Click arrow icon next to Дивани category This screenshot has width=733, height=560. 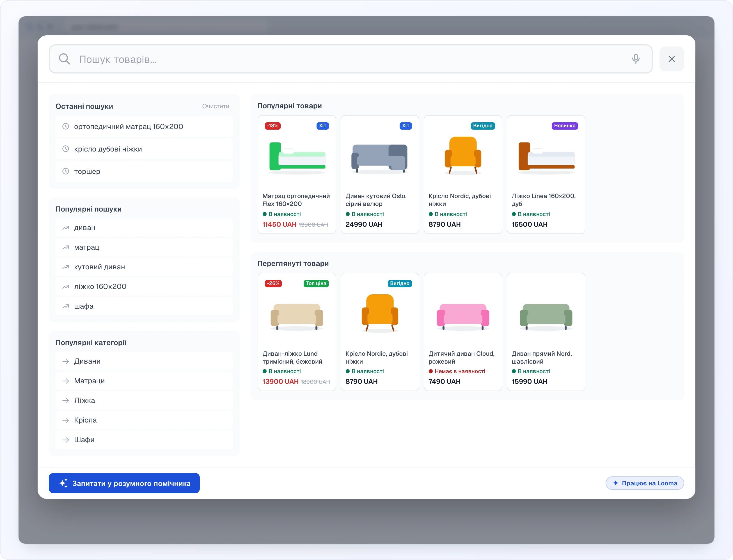pyautogui.click(x=66, y=361)
